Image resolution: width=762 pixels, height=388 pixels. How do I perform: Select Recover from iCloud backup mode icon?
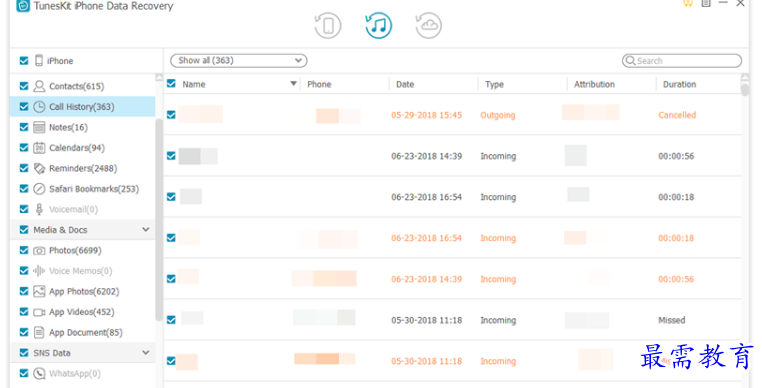429,25
